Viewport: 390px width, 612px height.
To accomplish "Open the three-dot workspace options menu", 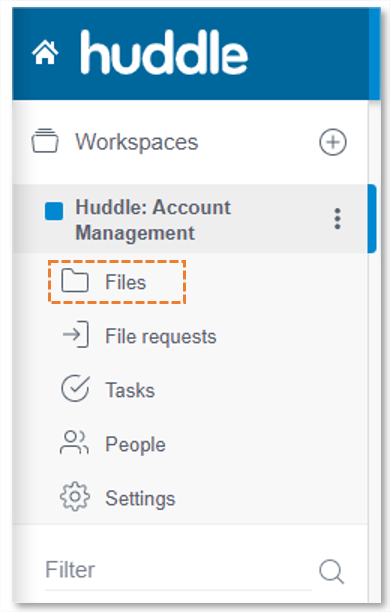I will click(337, 219).
